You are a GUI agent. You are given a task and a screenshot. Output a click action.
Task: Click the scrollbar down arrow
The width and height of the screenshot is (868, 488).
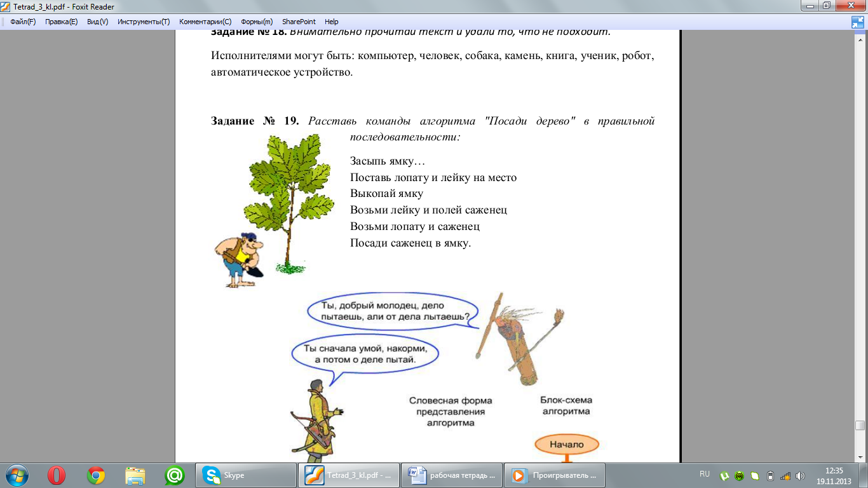pos(860,457)
